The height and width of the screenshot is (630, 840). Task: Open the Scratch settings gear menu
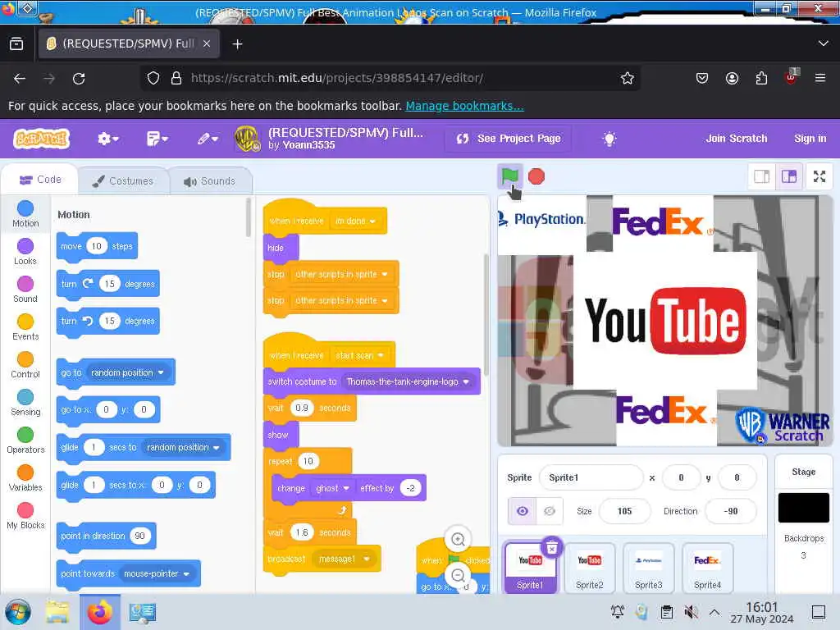point(107,139)
